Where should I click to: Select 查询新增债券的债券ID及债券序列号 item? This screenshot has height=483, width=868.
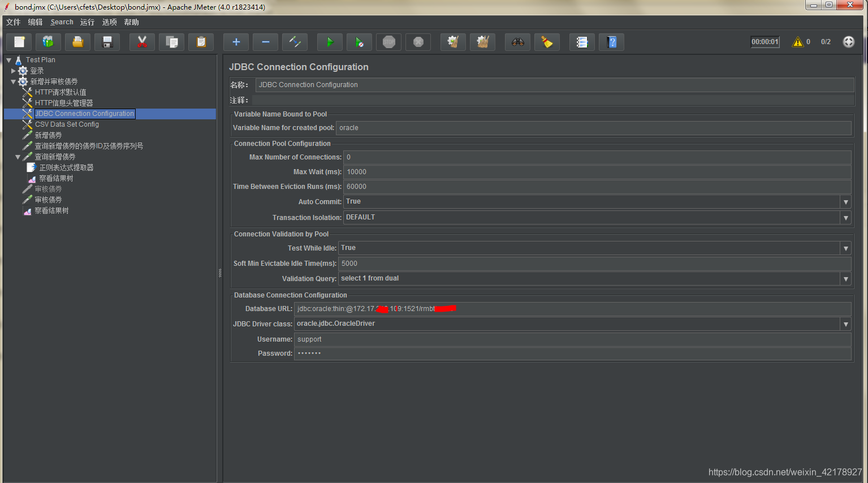coord(89,146)
